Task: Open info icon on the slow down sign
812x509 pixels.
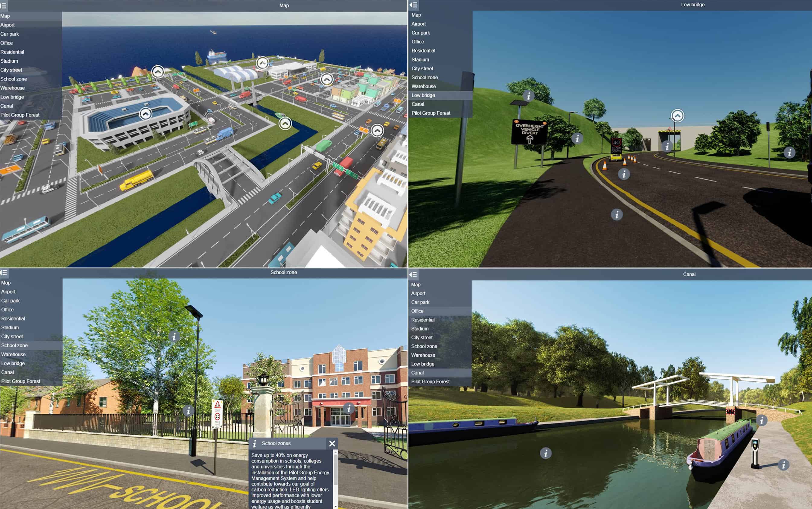Action: point(624,174)
